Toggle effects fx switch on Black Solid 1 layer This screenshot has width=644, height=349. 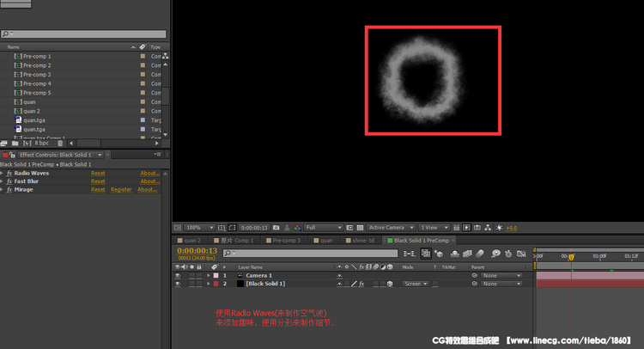click(361, 284)
